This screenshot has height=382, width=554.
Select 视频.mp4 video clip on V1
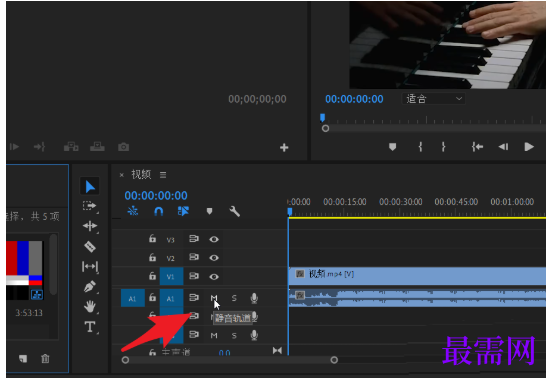point(417,276)
